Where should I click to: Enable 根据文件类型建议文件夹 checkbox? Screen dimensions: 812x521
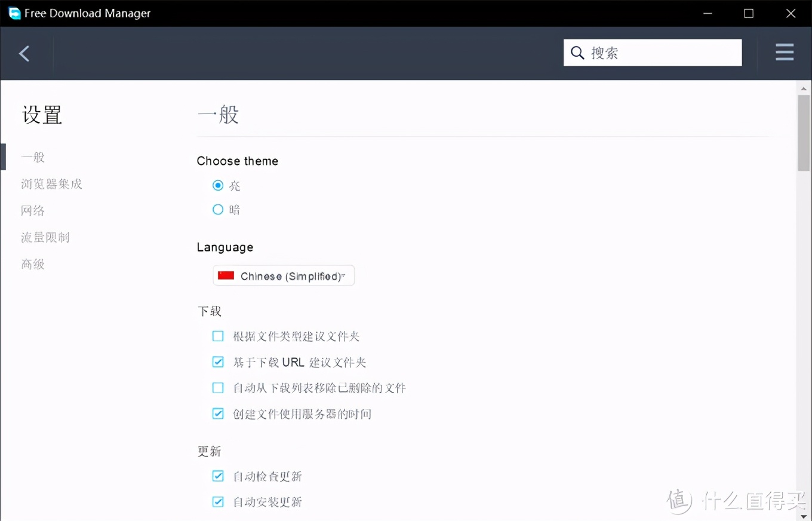218,336
